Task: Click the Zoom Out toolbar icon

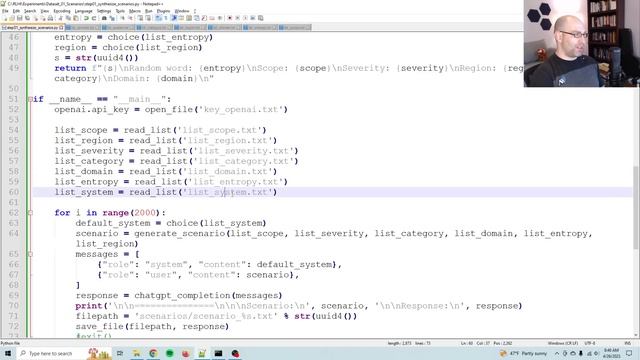Action: 130,18
